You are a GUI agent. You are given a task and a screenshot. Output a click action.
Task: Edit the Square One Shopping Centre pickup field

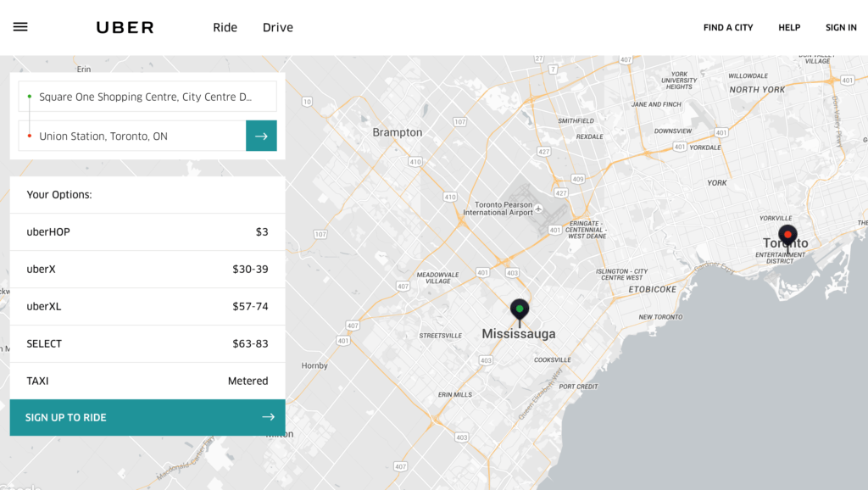pyautogui.click(x=147, y=97)
